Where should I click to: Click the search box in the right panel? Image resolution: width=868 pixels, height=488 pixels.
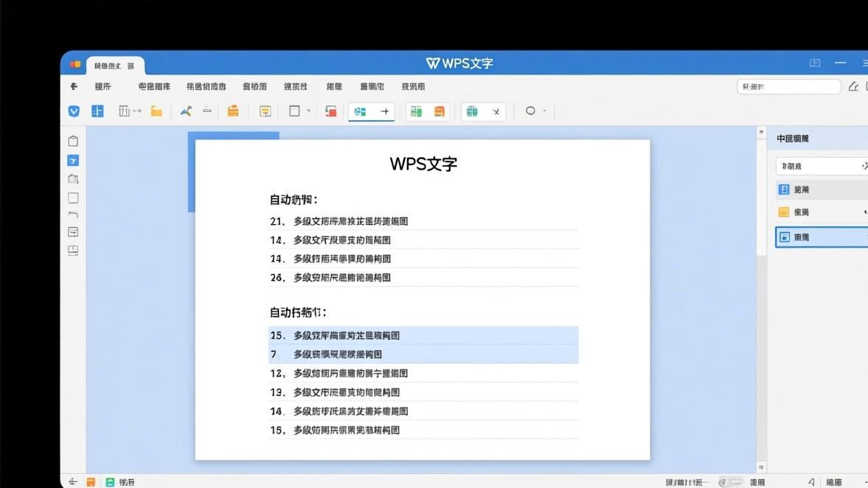pyautogui.click(x=822, y=166)
